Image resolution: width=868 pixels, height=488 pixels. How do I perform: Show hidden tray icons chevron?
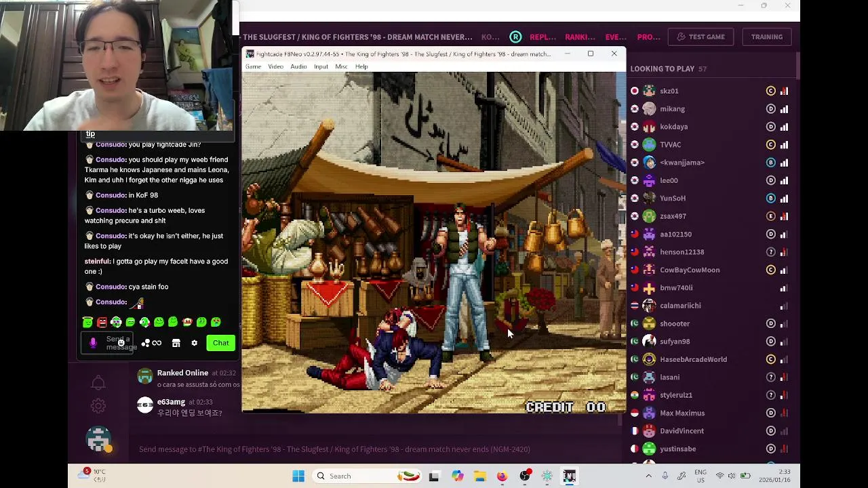(648, 476)
